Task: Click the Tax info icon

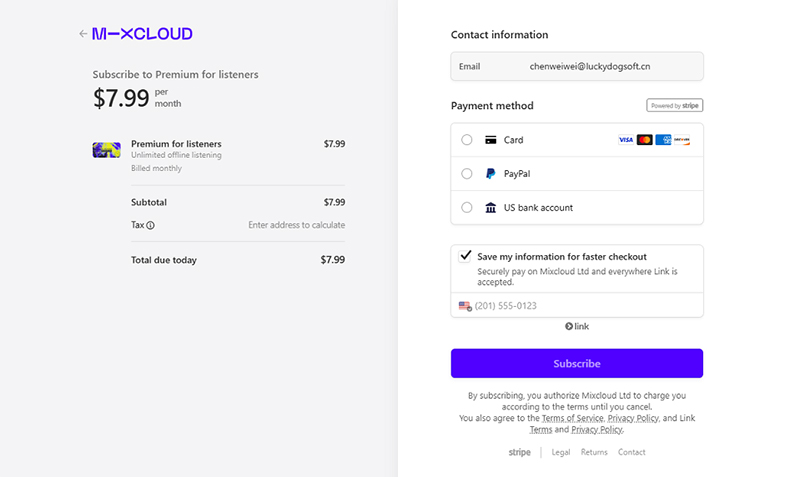Action: tap(151, 225)
